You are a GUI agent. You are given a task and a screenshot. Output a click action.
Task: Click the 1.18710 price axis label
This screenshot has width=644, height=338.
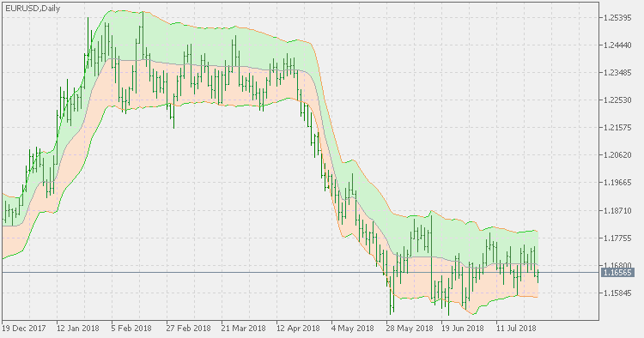pyautogui.click(x=617, y=210)
